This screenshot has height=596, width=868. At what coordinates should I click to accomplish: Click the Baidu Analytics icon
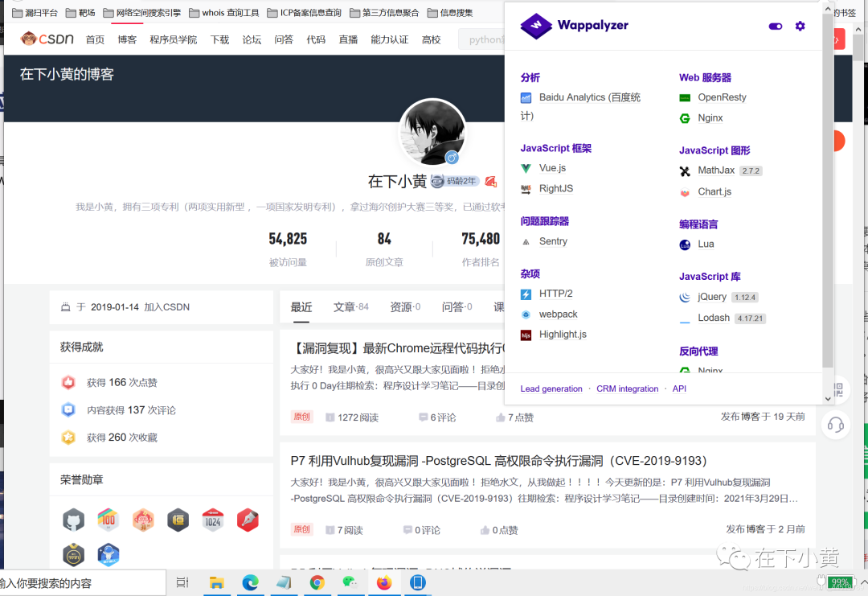pyautogui.click(x=526, y=98)
